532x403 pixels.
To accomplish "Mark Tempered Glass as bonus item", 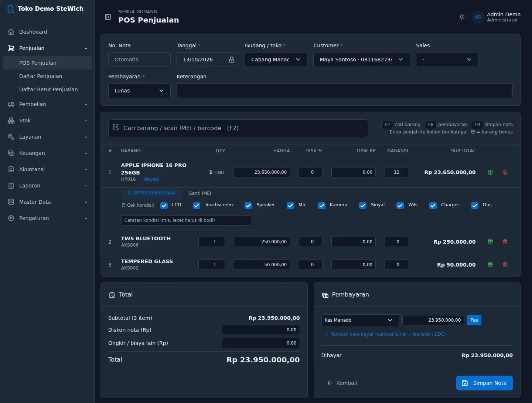I will pos(490,265).
